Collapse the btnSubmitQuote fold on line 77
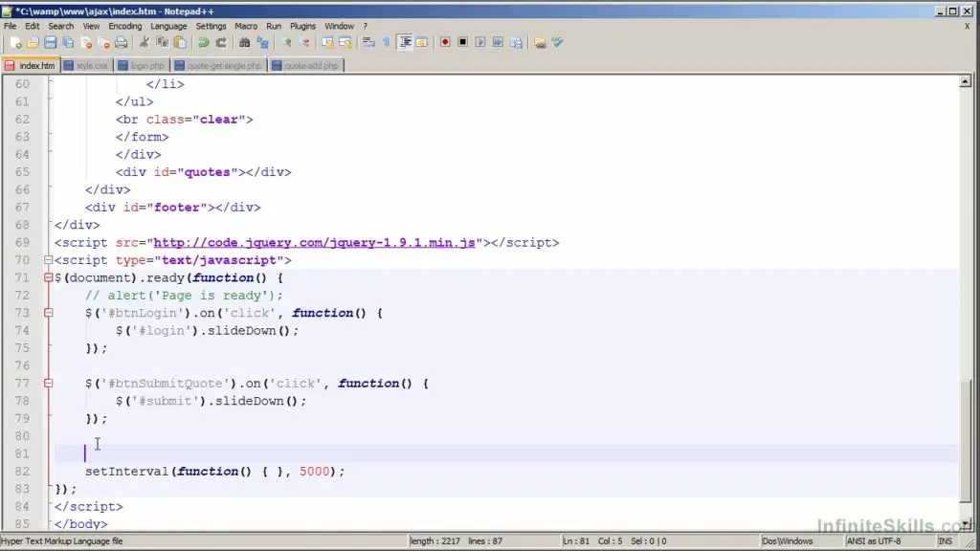The image size is (980, 551). 48,383
